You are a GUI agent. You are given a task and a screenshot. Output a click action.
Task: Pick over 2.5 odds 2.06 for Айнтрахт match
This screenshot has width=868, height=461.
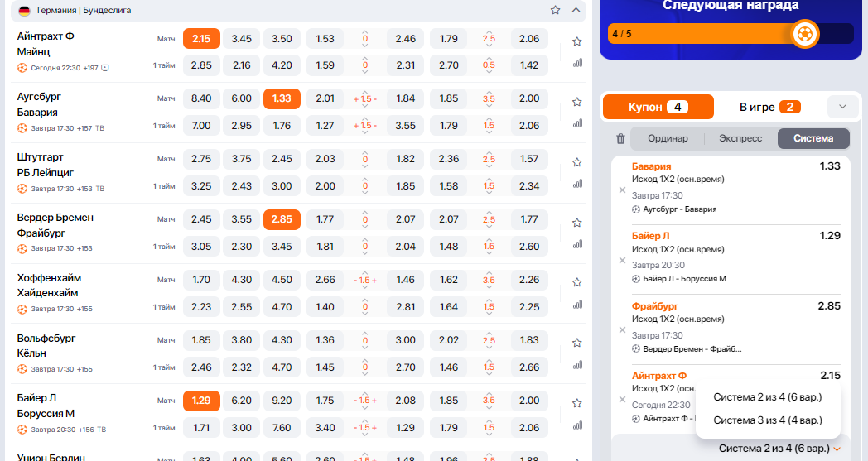tap(529, 39)
